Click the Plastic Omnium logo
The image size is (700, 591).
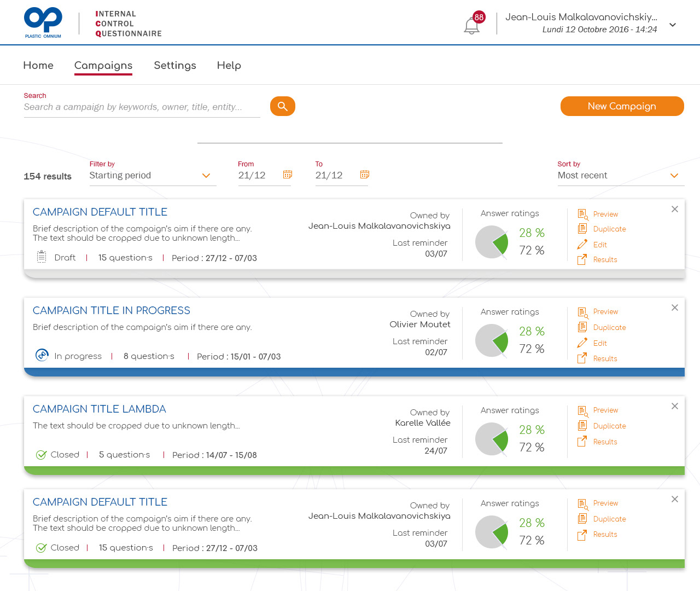pyautogui.click(x=43, y=22)
